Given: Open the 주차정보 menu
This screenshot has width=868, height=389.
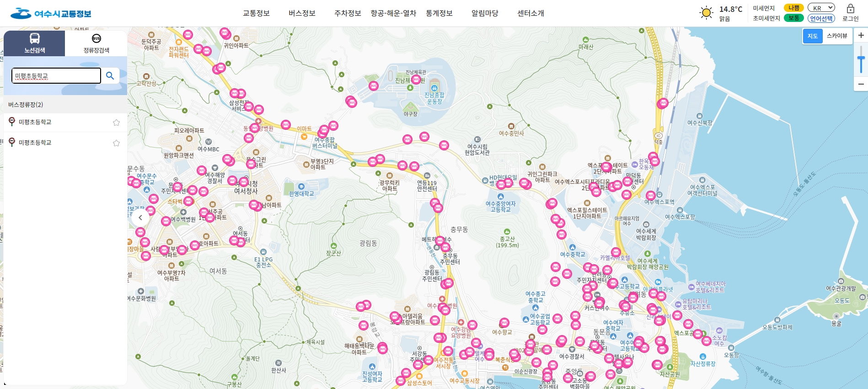Looking at the screenshot, I should click(348, 13).
